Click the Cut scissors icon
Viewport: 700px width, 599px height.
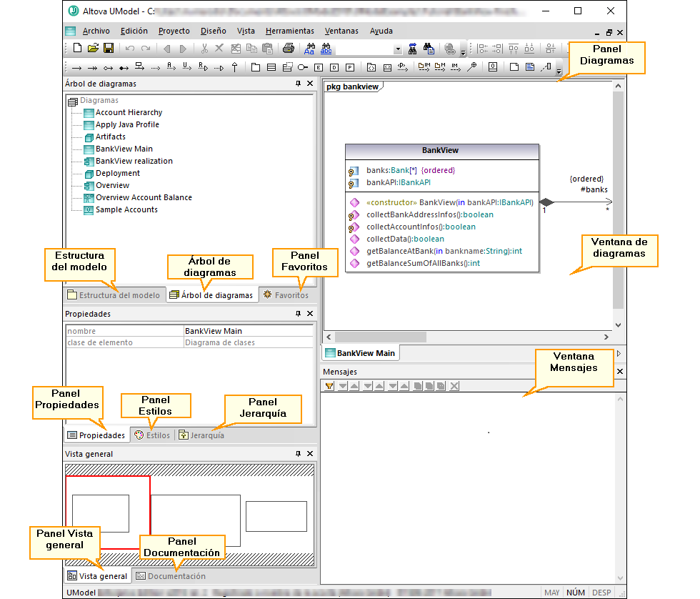point(204,48)
